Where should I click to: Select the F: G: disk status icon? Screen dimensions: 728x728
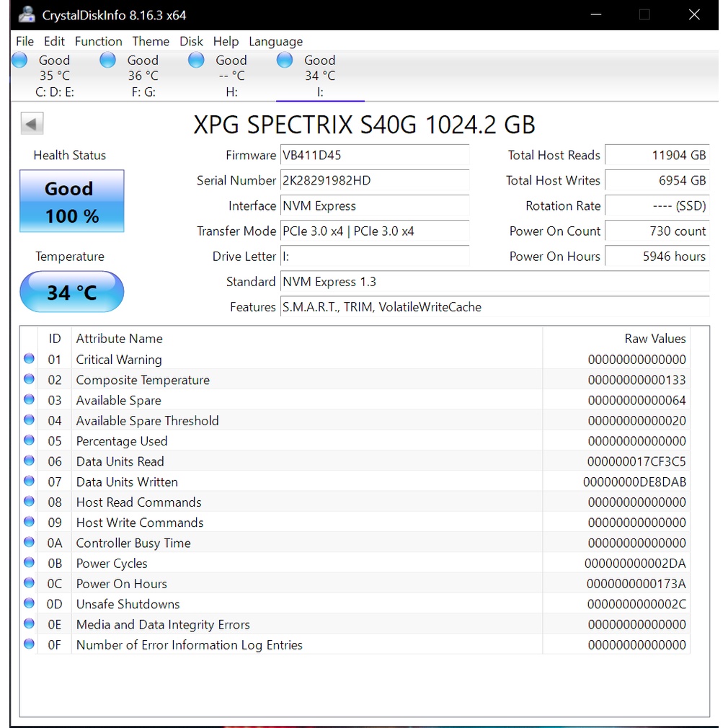pyautogui.click(x=108, y=61)
